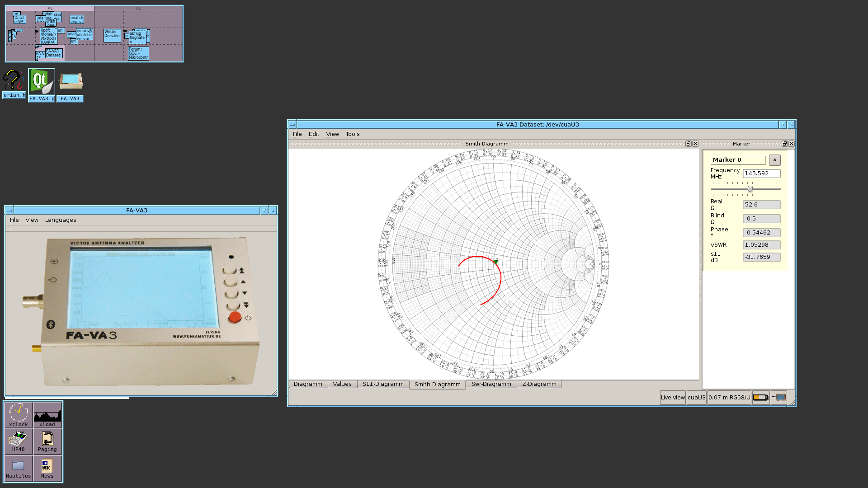Image resolution: width=868 pixels, height=488 pixels.
Task: Switch to the Z-Diagramm tab
Action: pyautogui.click(x=539, y=384)
